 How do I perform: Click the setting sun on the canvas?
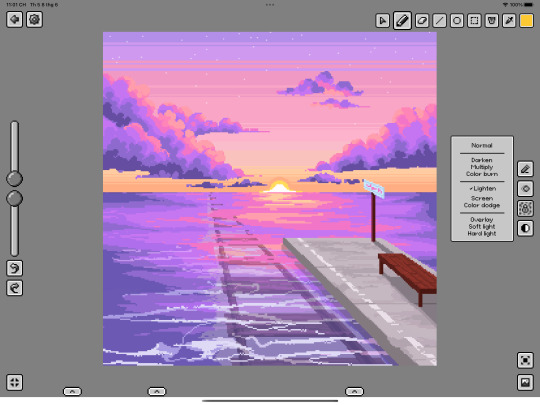pyautogui.click(x=280, y=186)
